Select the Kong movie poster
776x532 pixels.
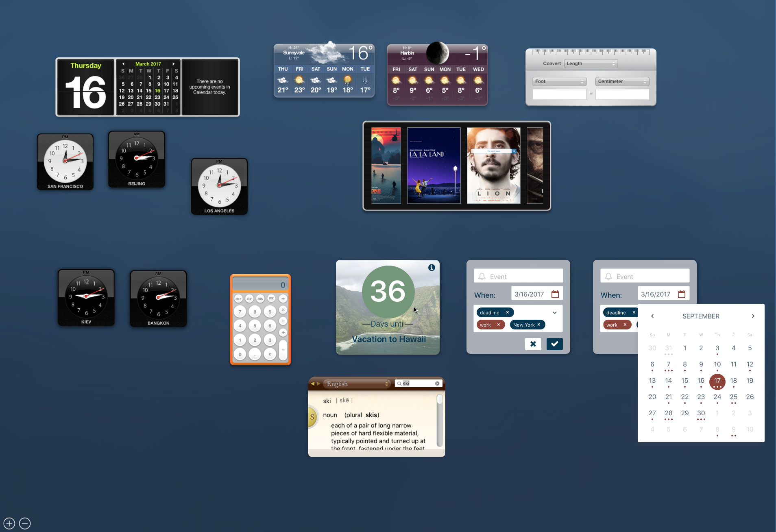click(x=386, y=166)
